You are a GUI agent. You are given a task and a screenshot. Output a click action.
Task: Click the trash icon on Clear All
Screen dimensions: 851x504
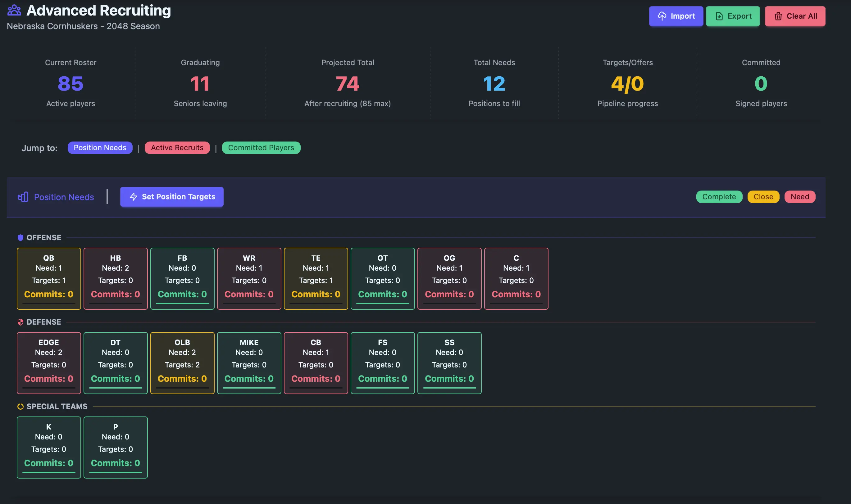click(778, 16)
